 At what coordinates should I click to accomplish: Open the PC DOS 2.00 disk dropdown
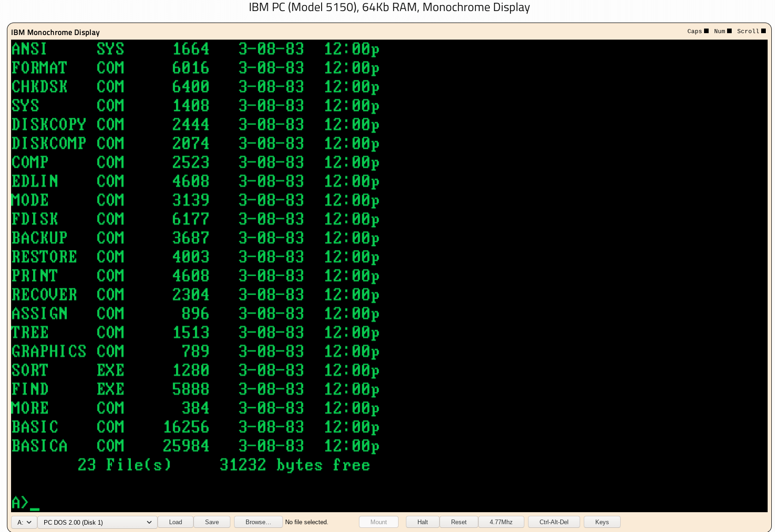(x=97, y=522)
